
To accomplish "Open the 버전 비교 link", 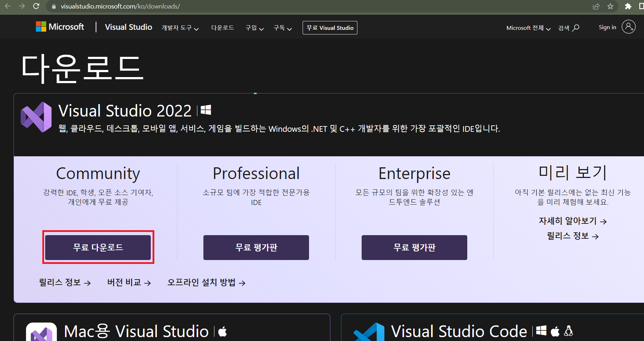I will point(129,282).
